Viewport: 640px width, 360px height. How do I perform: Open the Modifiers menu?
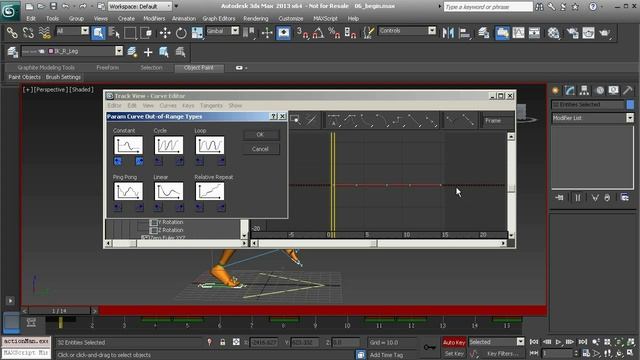coord(154,18)
